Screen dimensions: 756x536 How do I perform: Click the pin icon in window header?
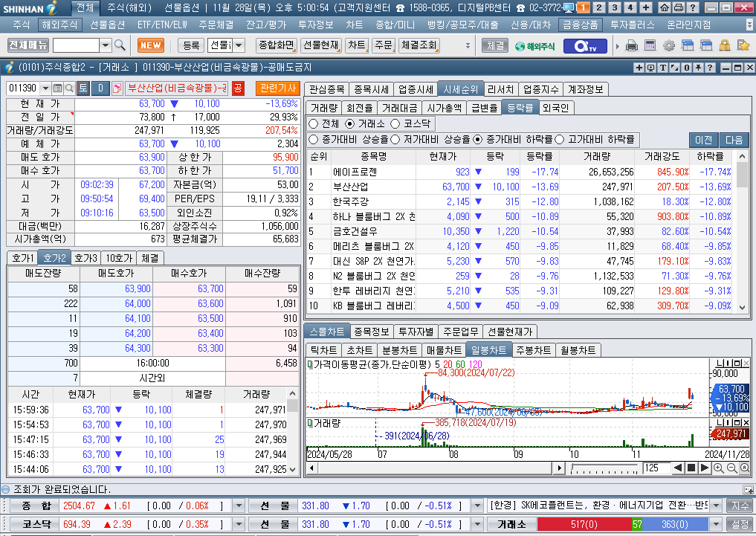698,68
